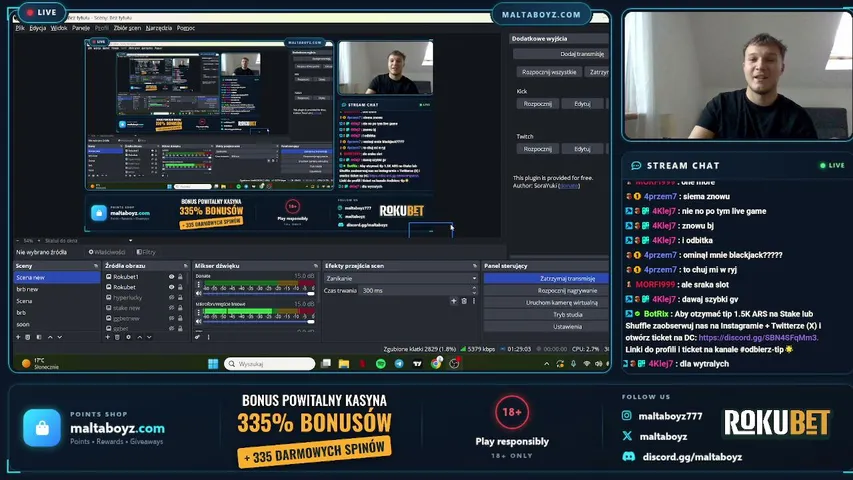The image size is (853, 480).
Task: Toggle lock on Rokubet source
Action: (180, 287)
